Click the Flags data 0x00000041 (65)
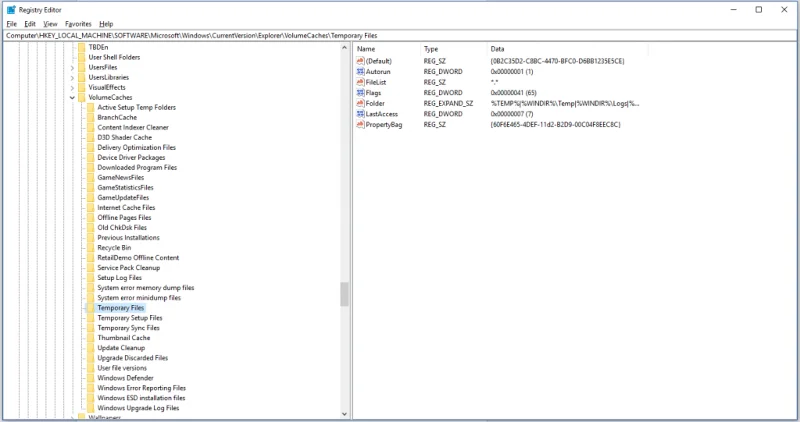Viewport: 800px width, 422px height. 513,93
